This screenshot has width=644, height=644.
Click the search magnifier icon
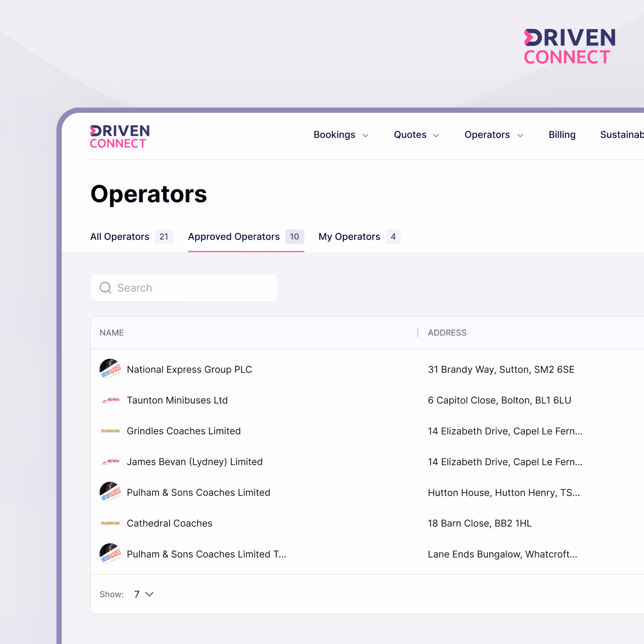click(x=106, y=288)
